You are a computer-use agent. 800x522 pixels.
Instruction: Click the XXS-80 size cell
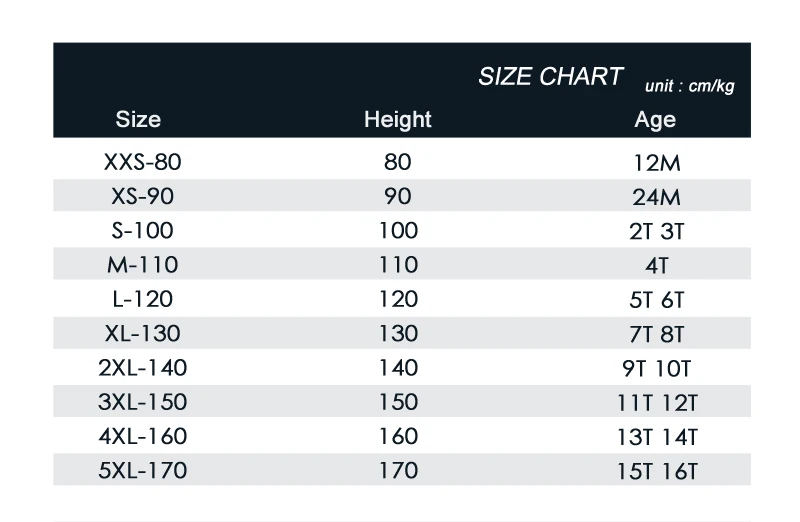coord(143,162)
